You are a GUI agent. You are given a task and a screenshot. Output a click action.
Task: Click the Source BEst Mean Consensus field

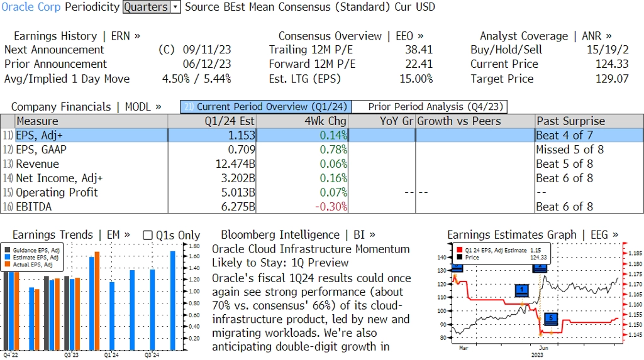click(287, 7)
